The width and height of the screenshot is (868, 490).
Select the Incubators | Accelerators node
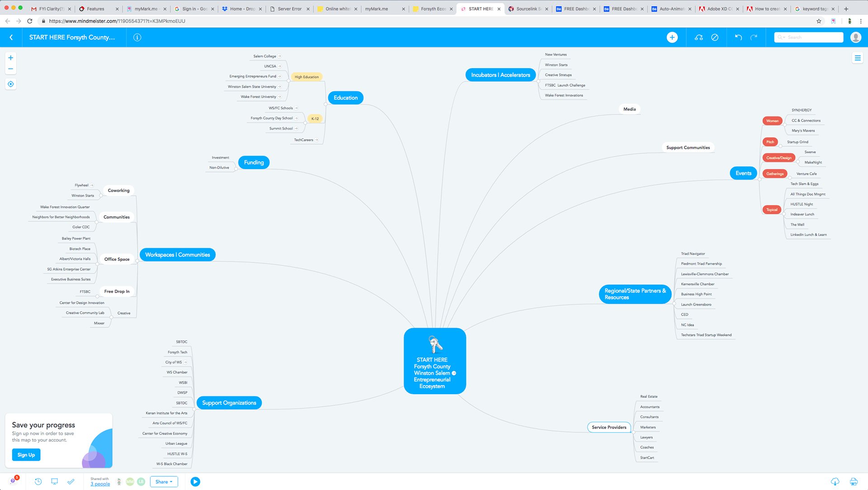[x=500, y=75]
